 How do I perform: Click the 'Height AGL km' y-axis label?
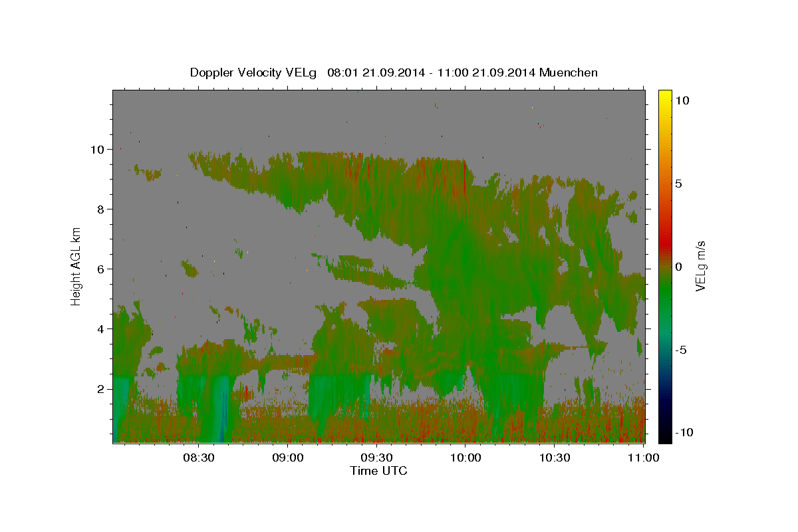pos(76,266)
